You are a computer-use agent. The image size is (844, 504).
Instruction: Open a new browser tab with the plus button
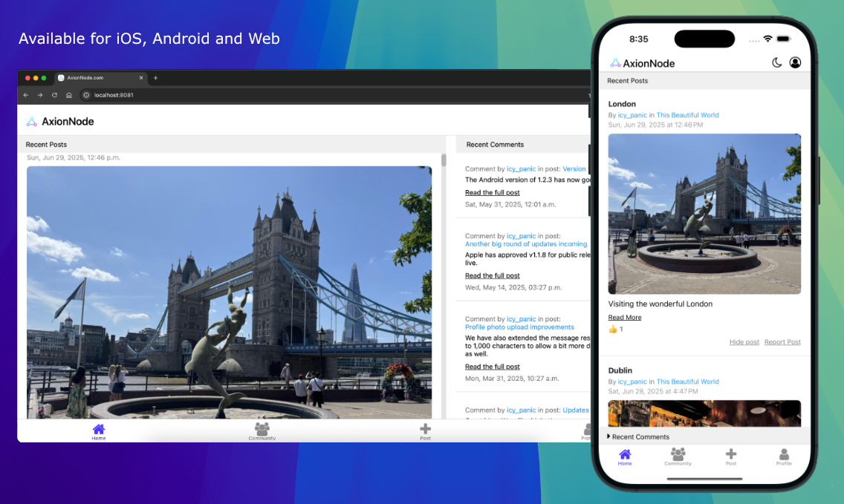155,78
